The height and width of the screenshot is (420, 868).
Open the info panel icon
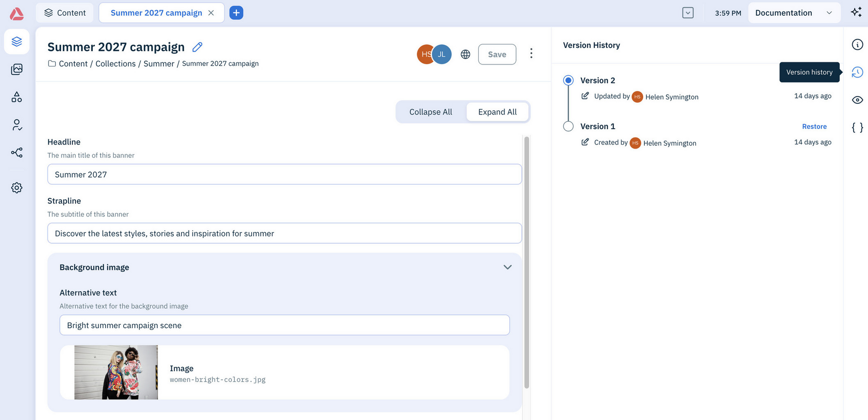857,45
